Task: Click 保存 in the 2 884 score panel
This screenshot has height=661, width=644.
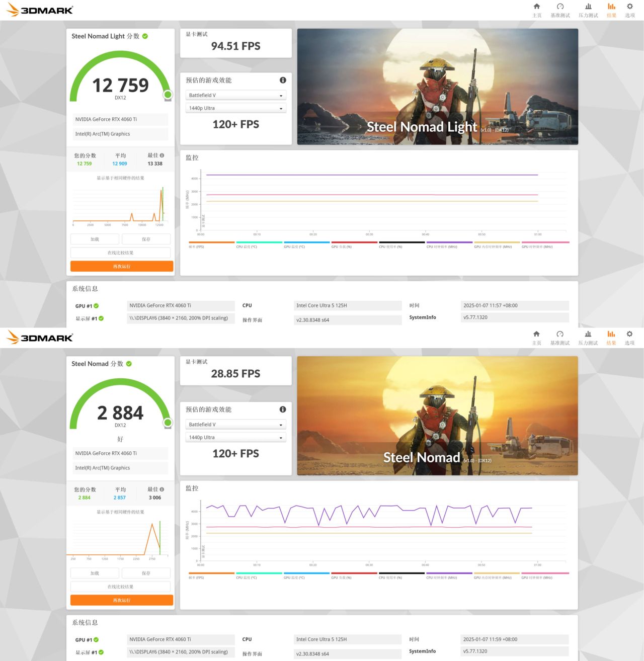Action: [x=146, y=573]
